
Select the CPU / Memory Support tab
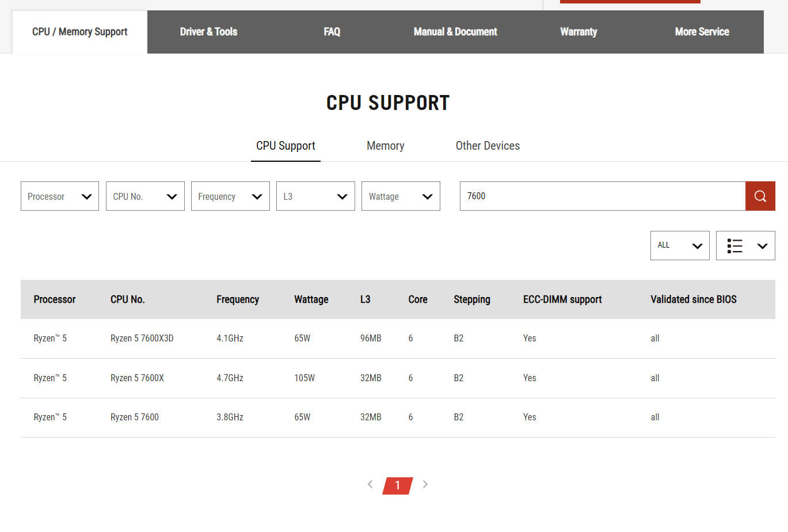pos(80,32)
